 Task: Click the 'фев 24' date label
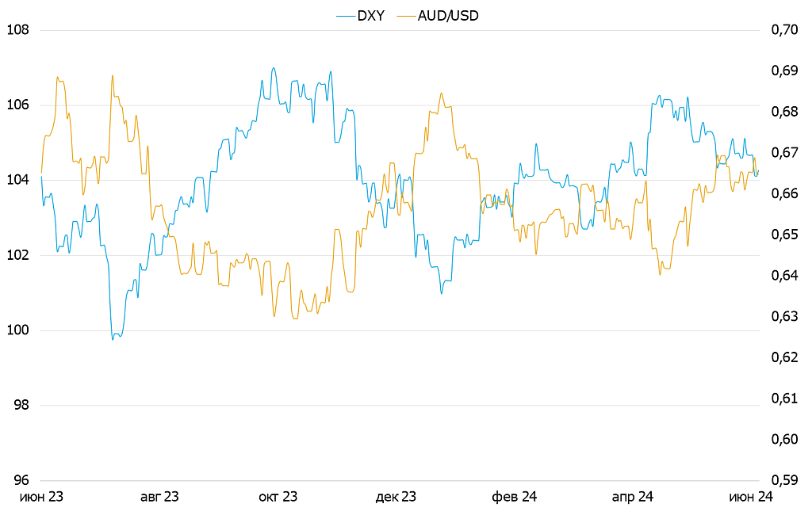coord(515,497)
